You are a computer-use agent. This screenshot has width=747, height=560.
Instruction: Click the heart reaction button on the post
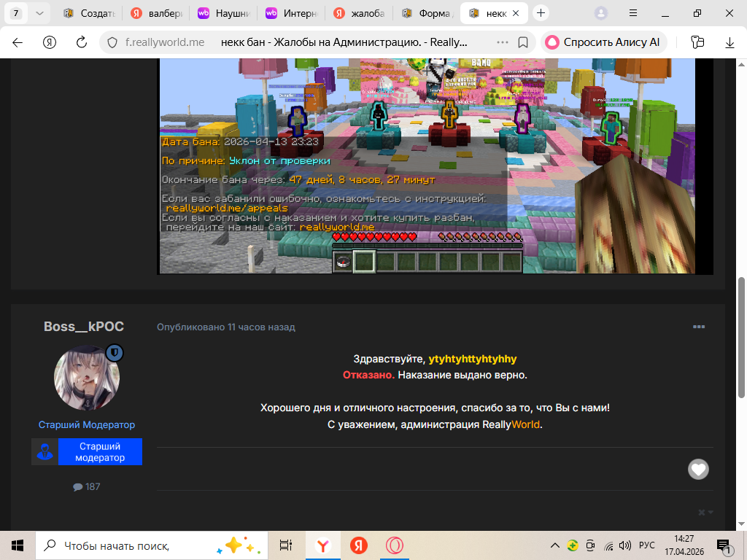click(698, 470)
